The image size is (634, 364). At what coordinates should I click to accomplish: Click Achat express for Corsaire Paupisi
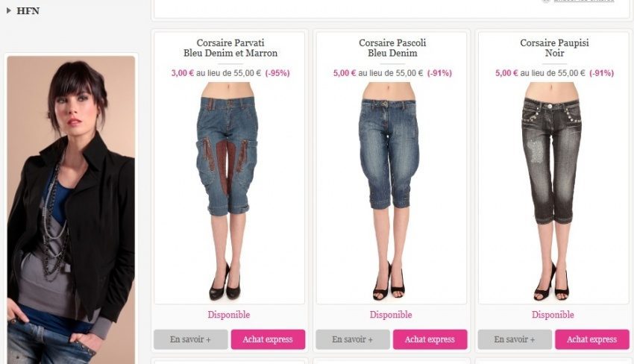point(592,339)
